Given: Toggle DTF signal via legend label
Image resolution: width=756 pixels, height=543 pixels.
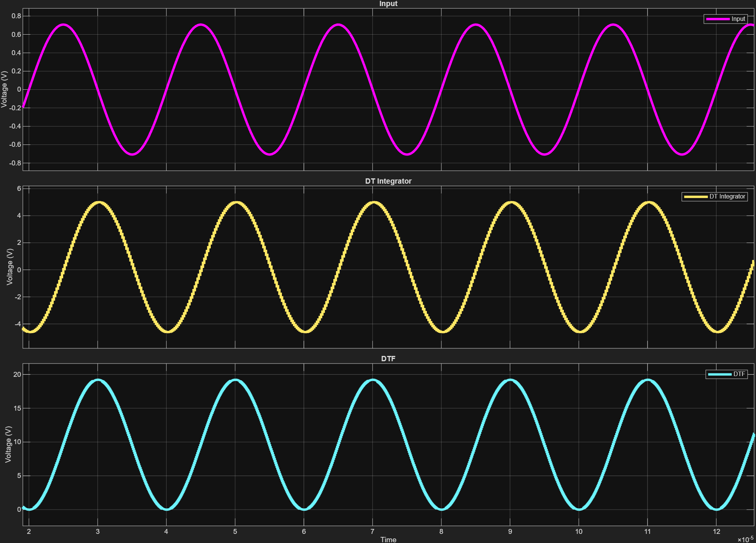Looking at the screenshot, I should [x=739, y=374].
